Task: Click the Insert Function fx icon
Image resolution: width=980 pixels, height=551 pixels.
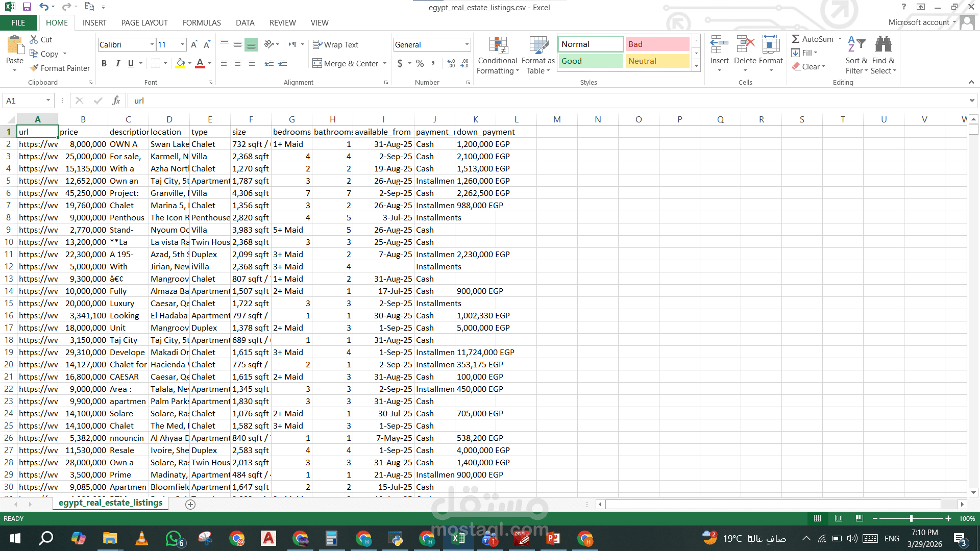Action: point(116,101)
